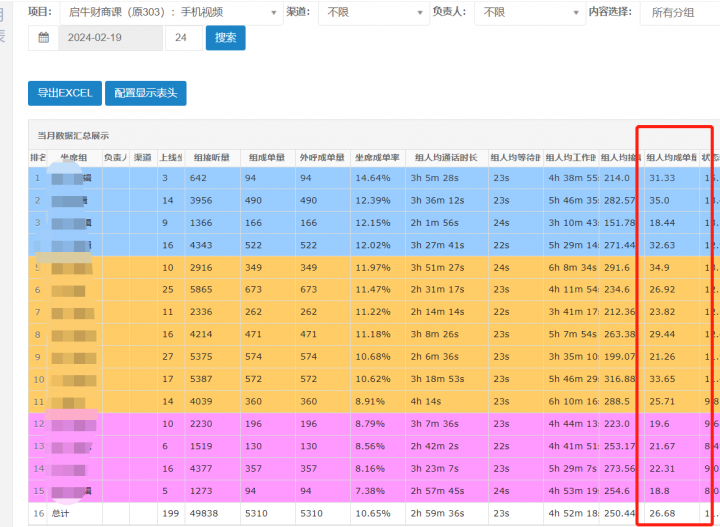Click the 坐席组 column header
Image resolution: width=720 pixels, height=527 pixels.
(x=74, y=158)
